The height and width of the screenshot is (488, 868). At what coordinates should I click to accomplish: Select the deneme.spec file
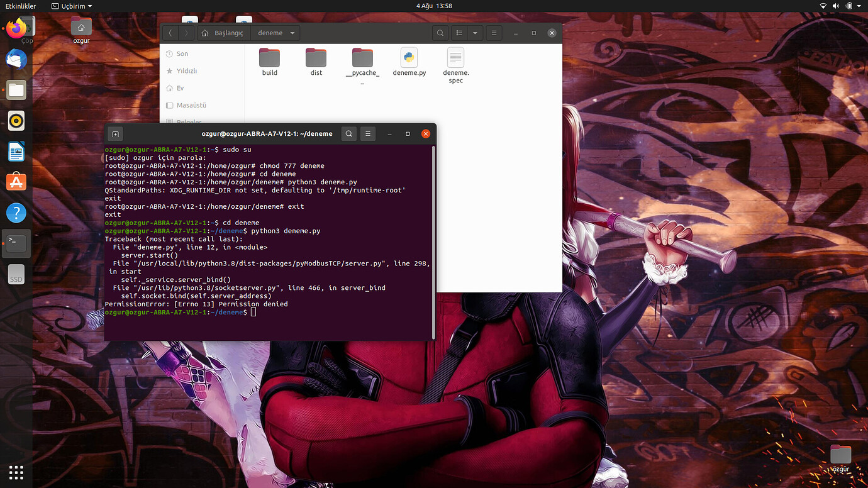tap(455, 66)
